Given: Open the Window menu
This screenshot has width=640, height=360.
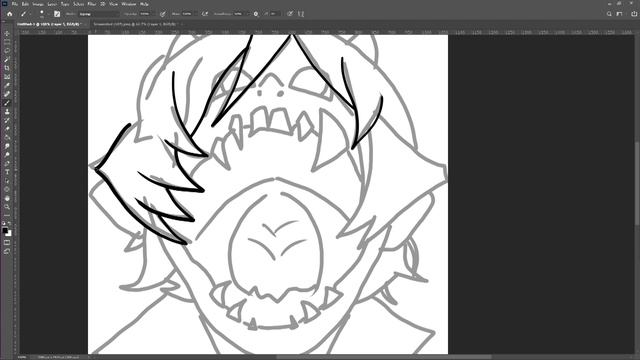Looking at the screenshot, I should tap(129, 4).
